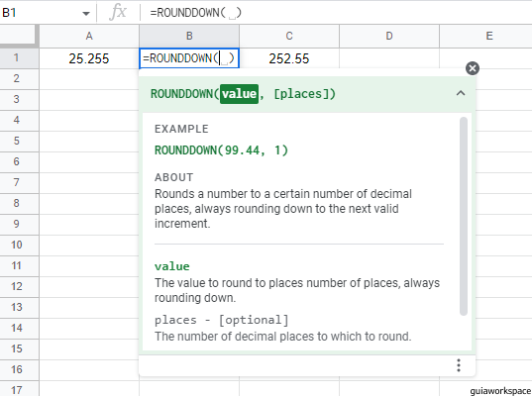532x396 pixels.
Task: Click the Name box showing B1
Action: point(41,13)
